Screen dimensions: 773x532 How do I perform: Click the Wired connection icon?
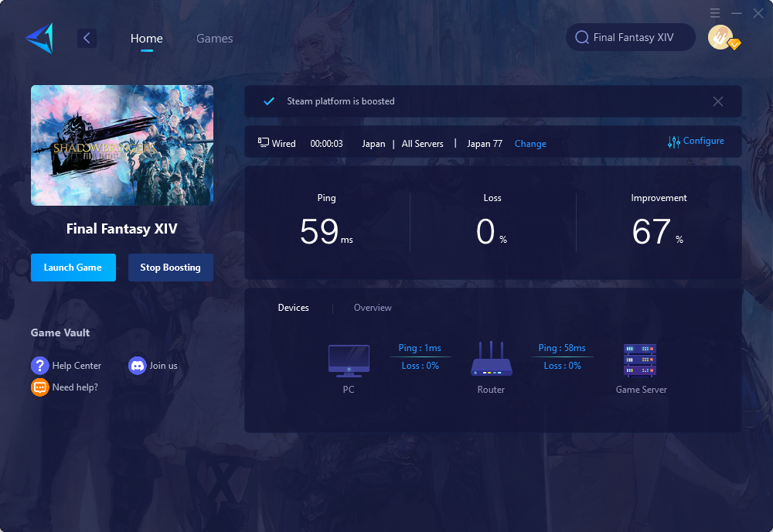264,143
